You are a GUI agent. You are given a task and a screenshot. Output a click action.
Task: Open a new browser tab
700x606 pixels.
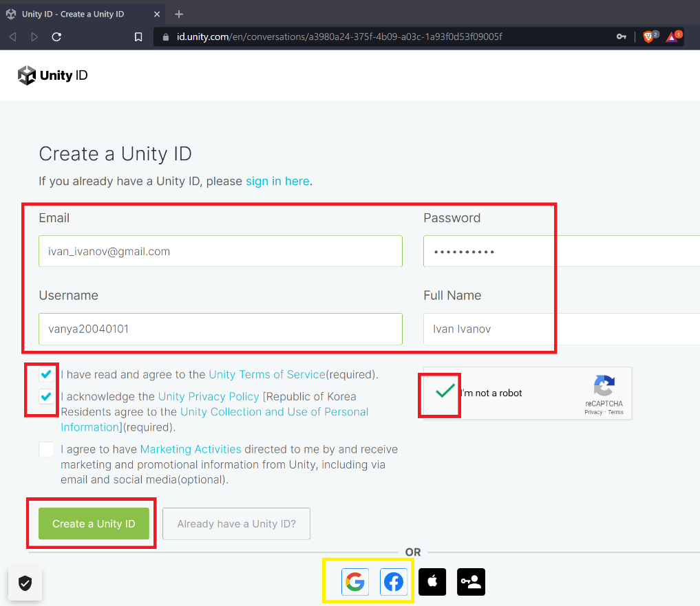coord(179,14)
